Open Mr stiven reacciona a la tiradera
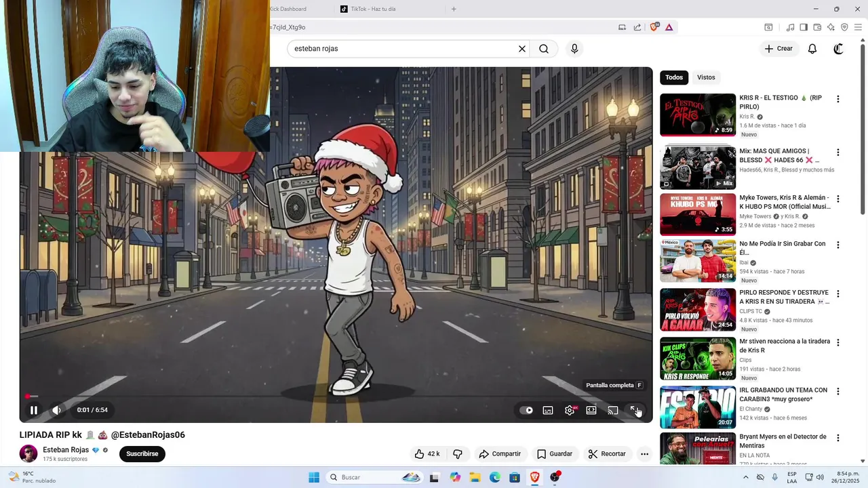Screen dimensions: 868x488 pyautogui.click(x=785, y=346)
